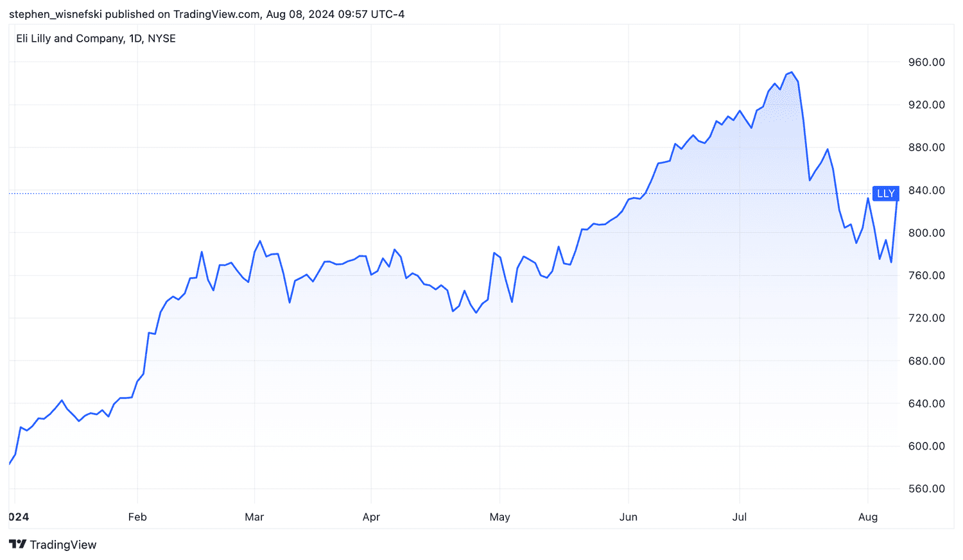963x560 pixels.
Task: Click the May label on time axis
Action: click(499, 517)
